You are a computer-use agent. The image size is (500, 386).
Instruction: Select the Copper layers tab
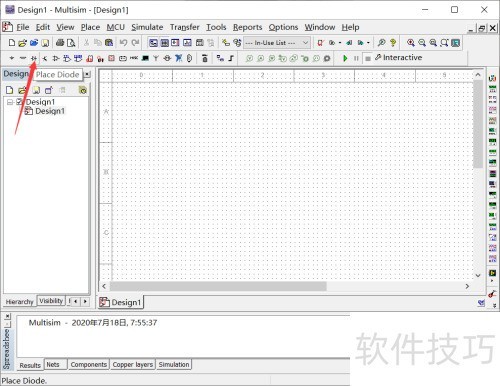click(133, 365)
